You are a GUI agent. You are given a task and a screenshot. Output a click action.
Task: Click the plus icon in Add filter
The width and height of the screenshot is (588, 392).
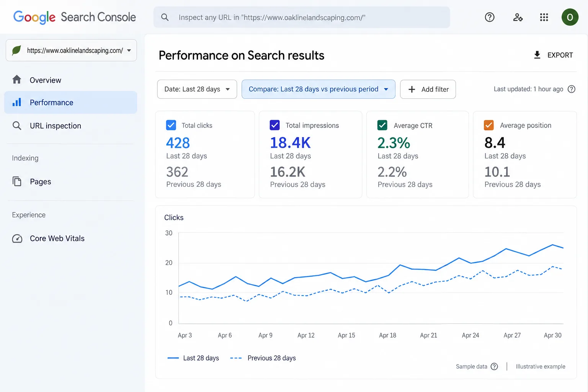point(412,89)
